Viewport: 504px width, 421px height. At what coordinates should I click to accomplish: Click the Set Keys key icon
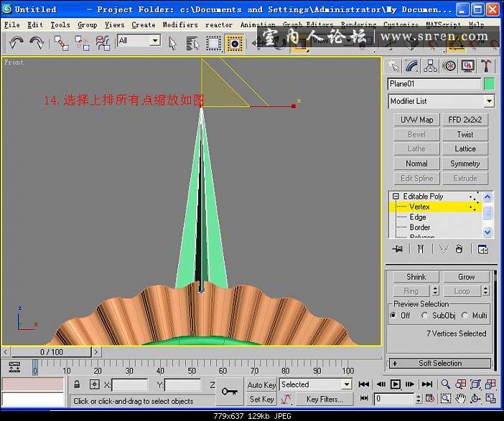coord(230,392)
